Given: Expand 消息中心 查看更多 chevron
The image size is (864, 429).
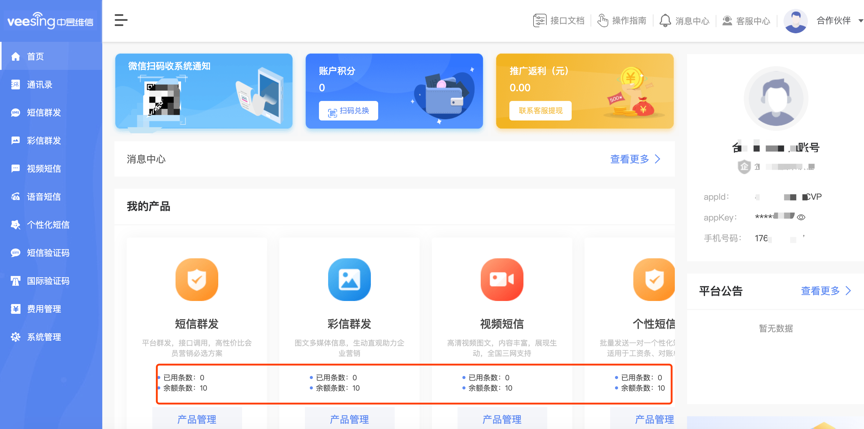Looking at the screenshot, I should click(657, 159).
